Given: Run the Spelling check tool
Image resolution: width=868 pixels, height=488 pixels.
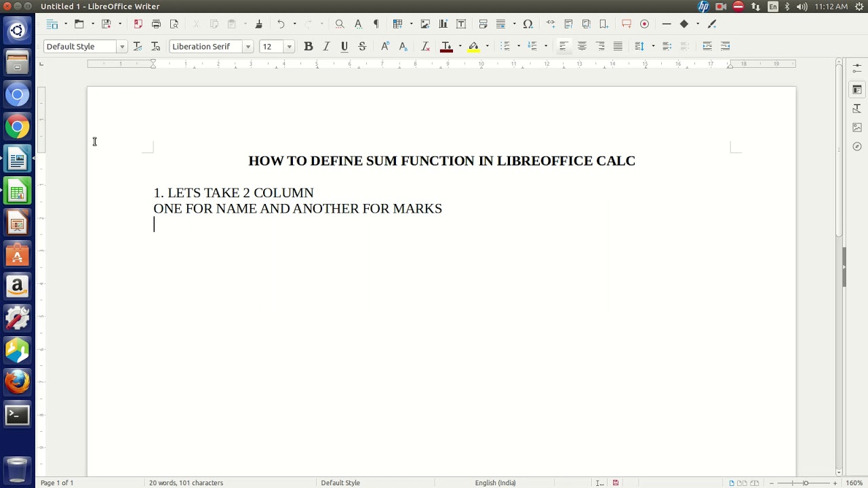Looking at the screenshot, I should pos(358,24).
